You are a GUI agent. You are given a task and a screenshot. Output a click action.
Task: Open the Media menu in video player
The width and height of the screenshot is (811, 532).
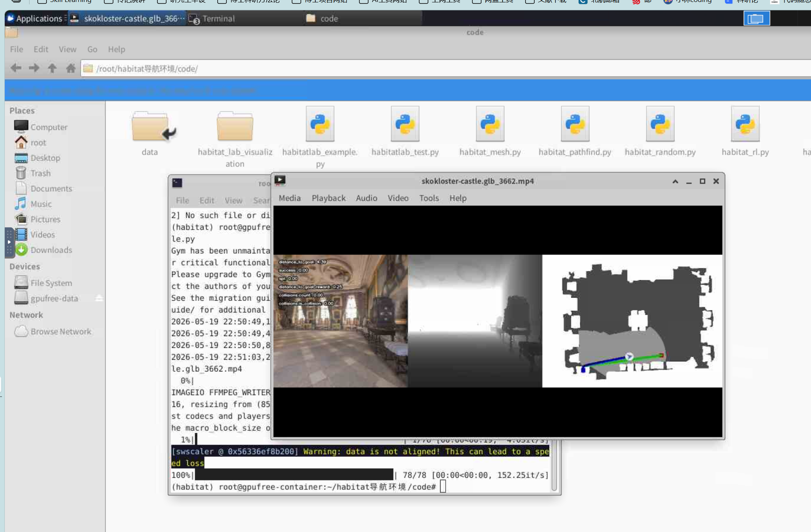[x=290, y=198]
